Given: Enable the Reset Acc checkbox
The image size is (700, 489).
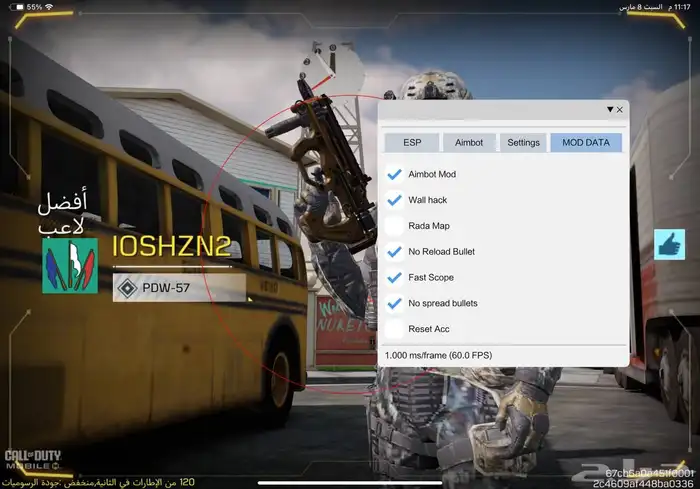Looking at the screenshot, I should point(394,329).
